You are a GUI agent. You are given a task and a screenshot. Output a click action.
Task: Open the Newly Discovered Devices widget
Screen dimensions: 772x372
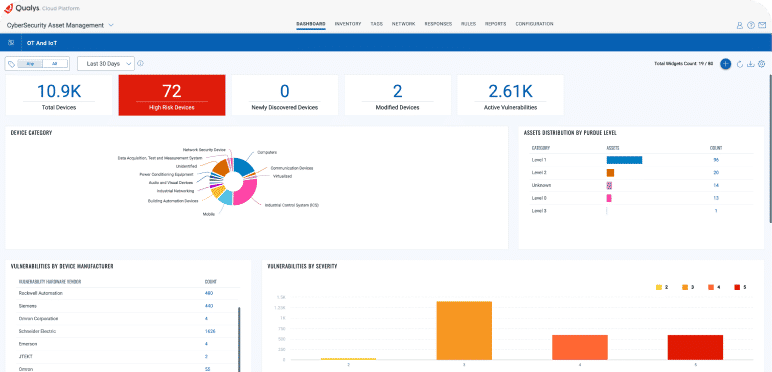tap(285, 95)
